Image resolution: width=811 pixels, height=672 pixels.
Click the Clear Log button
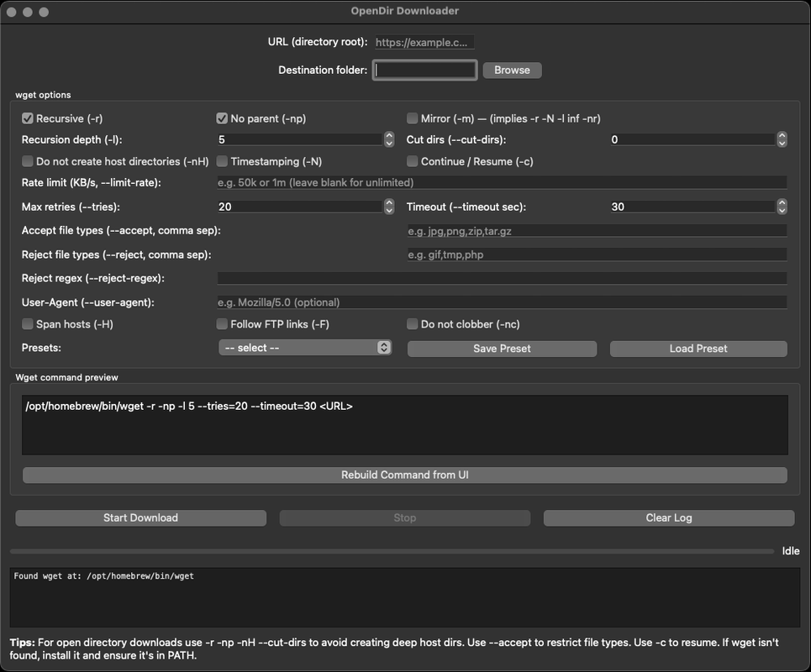[x=669, y=518]
